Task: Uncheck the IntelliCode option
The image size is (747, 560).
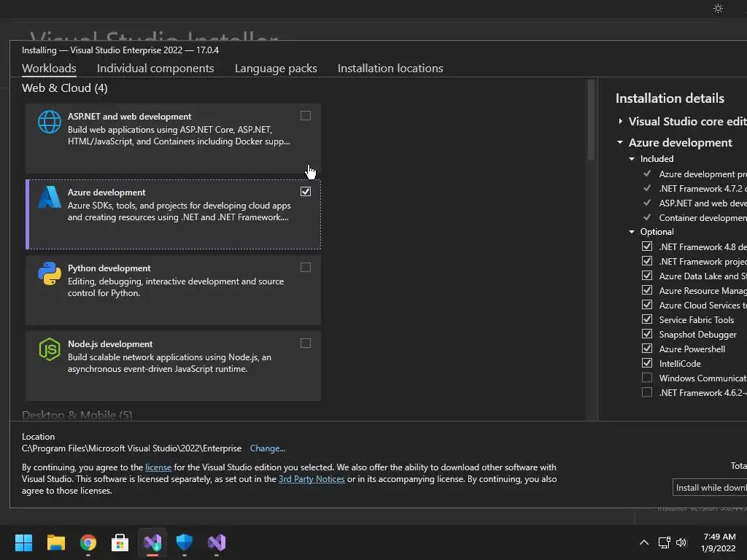Action: tap(646, 363)
